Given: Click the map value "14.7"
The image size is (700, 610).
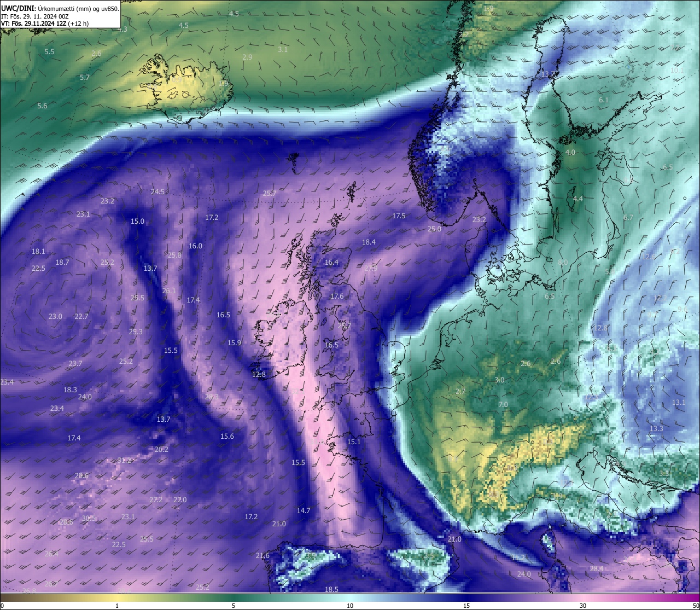Looking at the screenshot, I should 304,511.
